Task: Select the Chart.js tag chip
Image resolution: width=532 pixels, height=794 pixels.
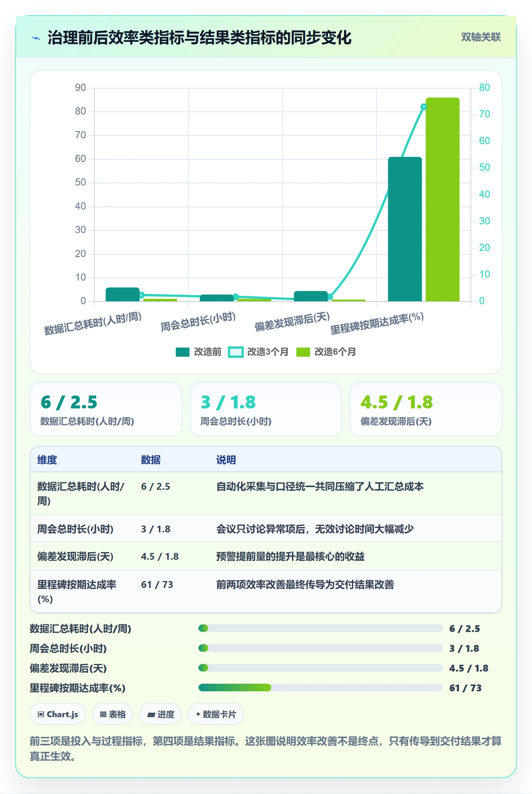Action: (58, 714)
